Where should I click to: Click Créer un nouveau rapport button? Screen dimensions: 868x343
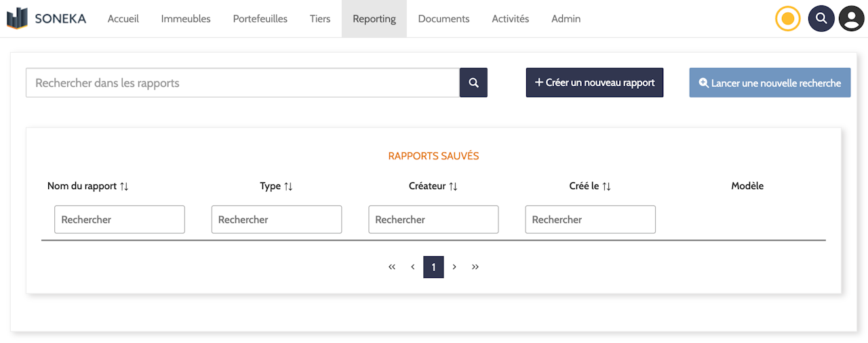click(x=594, y=83)
